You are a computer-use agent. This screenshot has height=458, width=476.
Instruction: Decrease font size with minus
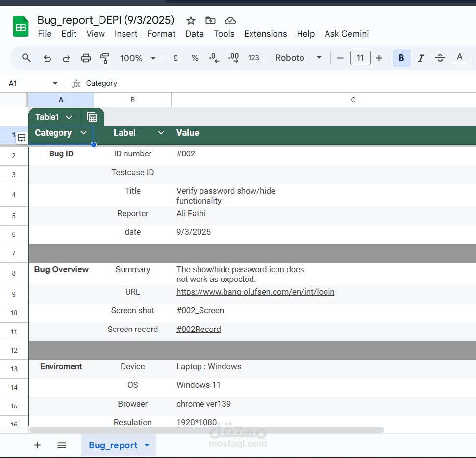[x=340, y=58]
